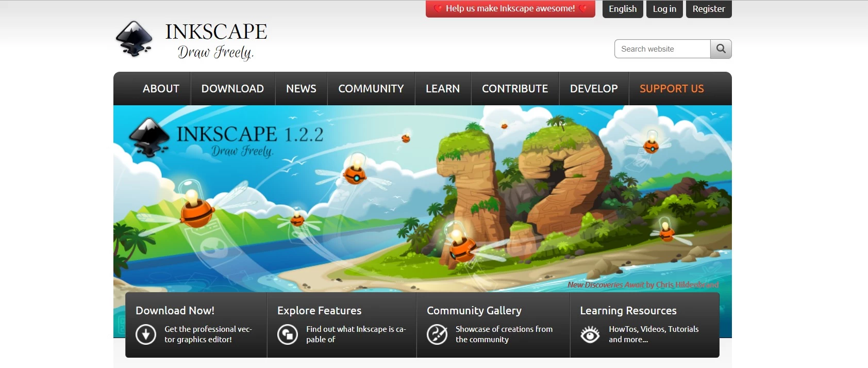Image resolution: width=868 pixels, height=368 pixels.
Task: Click the Community Gallery paintbrush icon
Action: click(x=437, y=334)
